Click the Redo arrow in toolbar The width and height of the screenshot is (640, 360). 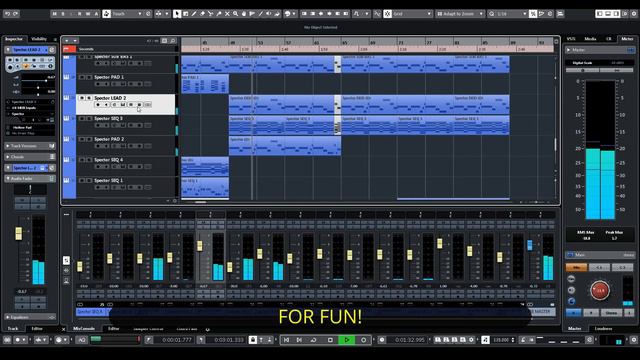coord(16,14)
